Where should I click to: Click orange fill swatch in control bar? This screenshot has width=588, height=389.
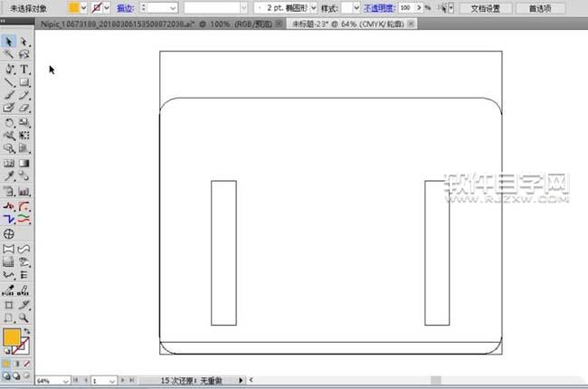(74, 7)
